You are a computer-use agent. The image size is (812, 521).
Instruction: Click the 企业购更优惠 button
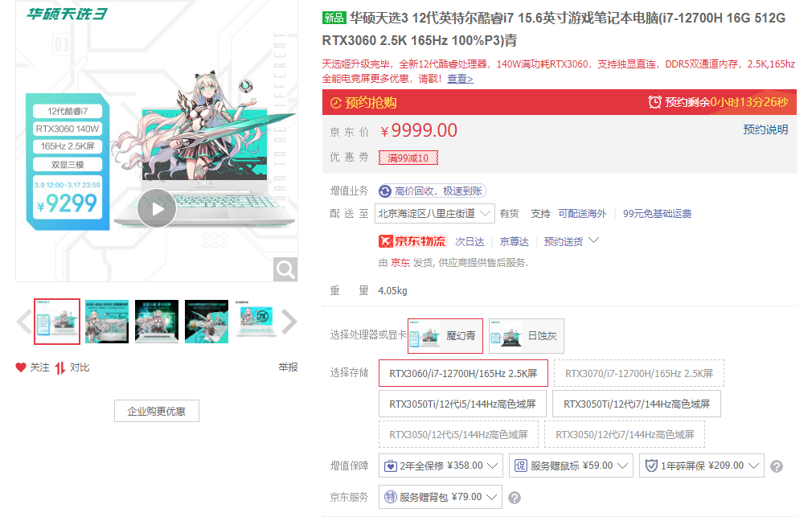[156, 411]
